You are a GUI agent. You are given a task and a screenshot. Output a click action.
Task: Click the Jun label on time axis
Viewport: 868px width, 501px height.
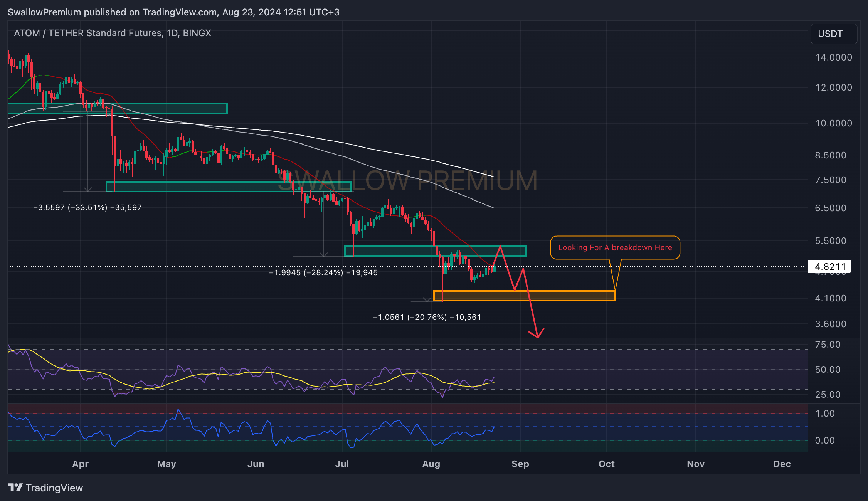(x=256, y=464)
